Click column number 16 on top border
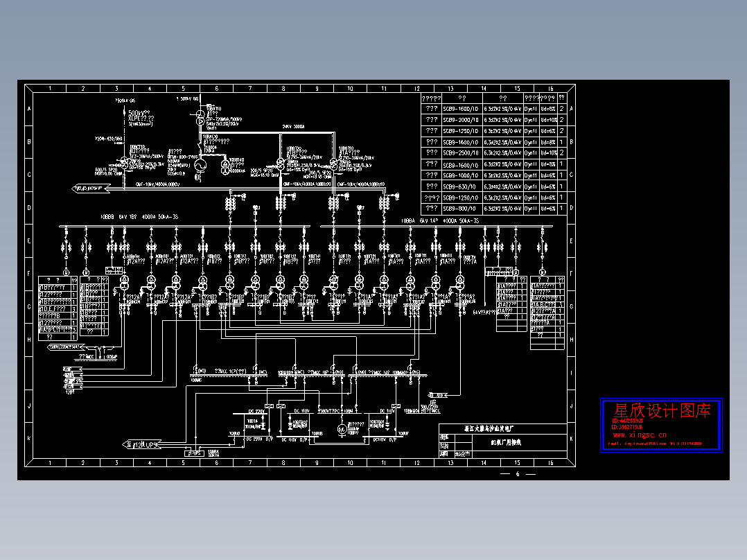The image size is (747, 560). click(550, 89)
